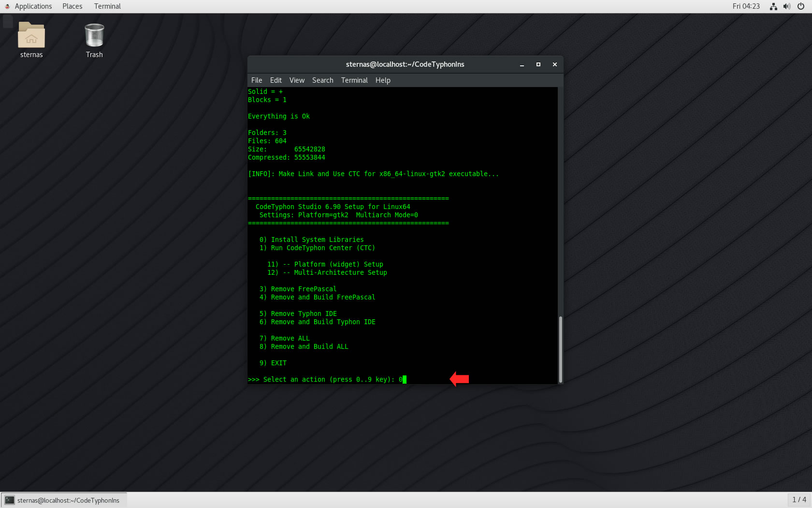Screen dimensions: 812x508
Task: Click the sternas@localhost taskbar window button
Action: (64, 500)
